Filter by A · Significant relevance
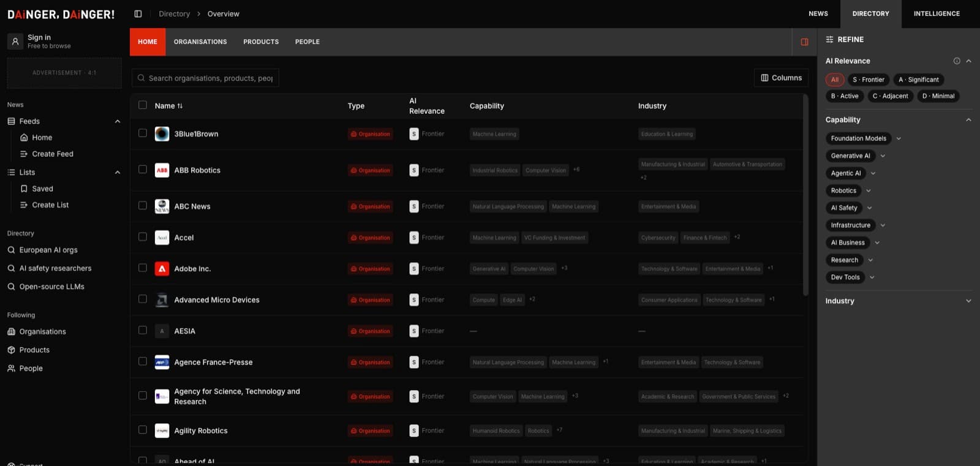Viewport: 980px width, 466px height. pos(919,80)
